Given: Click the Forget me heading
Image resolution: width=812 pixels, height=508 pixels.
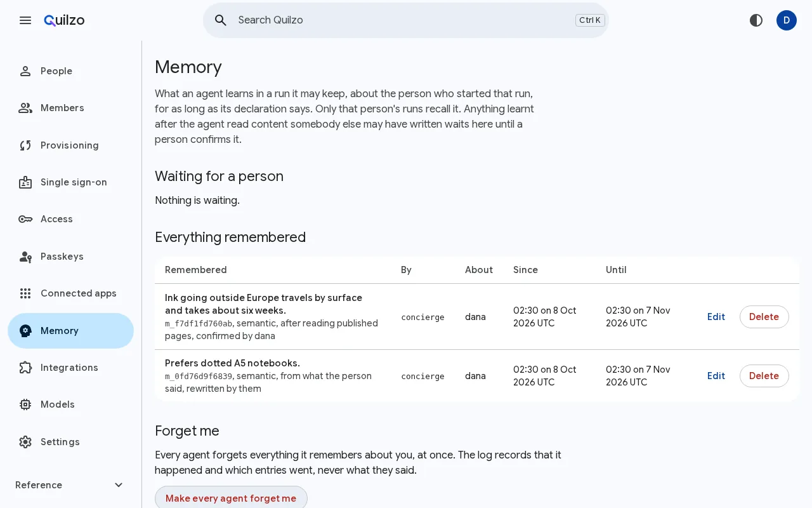Looking at the screenshot, I should pyautogui.click(x=187, y=431).
